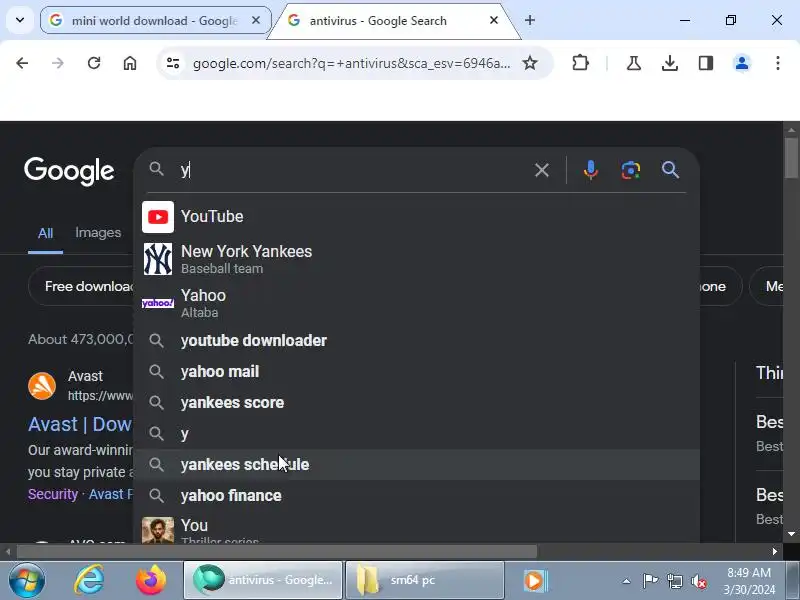Choose yahoo finance suggestion
This screenshot has height=600, width=800.
coord(416,495)
